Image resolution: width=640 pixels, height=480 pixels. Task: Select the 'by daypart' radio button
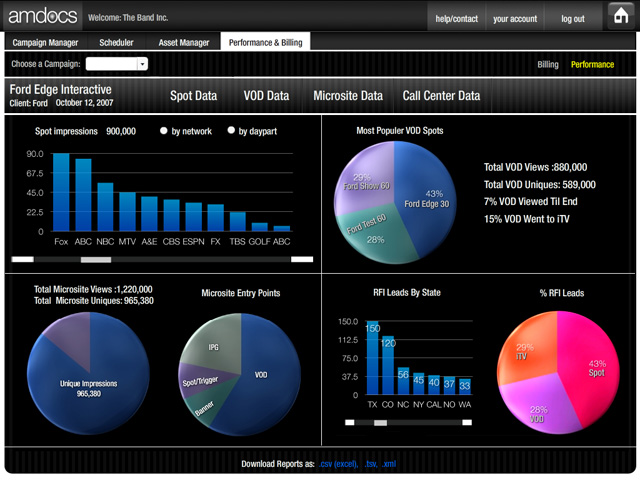(x=231, y=130)
